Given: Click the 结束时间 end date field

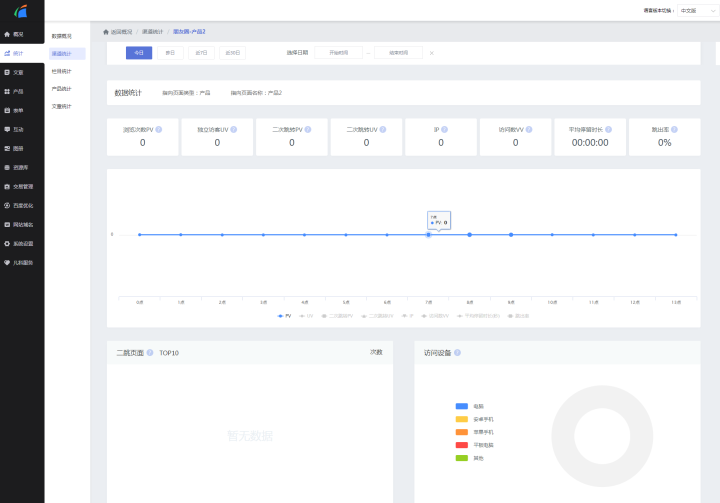Looking at the screenshot, I should [399, 53].
